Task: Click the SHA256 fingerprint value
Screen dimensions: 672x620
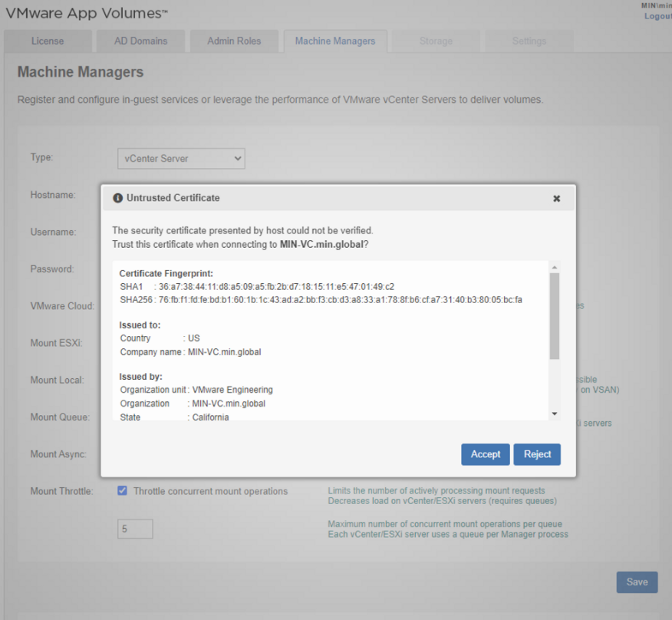Action: [341, 300]
